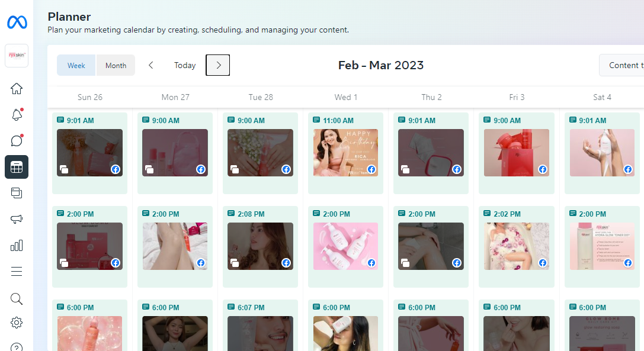Click the Search magnifier icon
The height and width of the screenshot is (351, 644).
[x=17, y=299]
